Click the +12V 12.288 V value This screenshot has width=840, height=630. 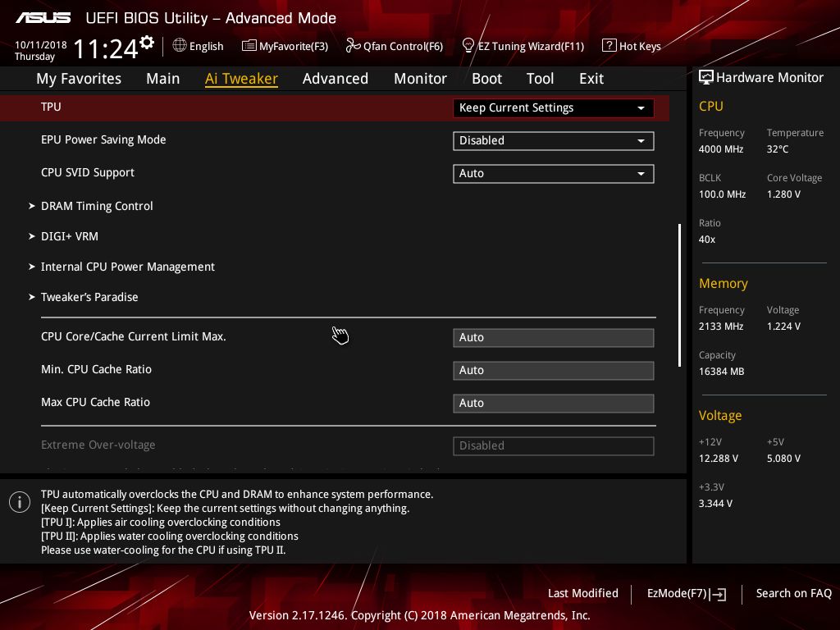(719, 459)
